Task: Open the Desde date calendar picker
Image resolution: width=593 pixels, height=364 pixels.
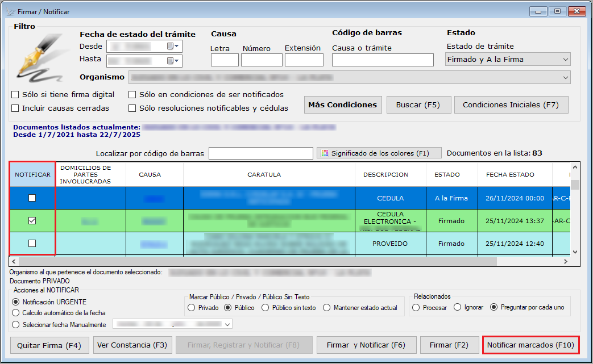Action: click(172, 46)
